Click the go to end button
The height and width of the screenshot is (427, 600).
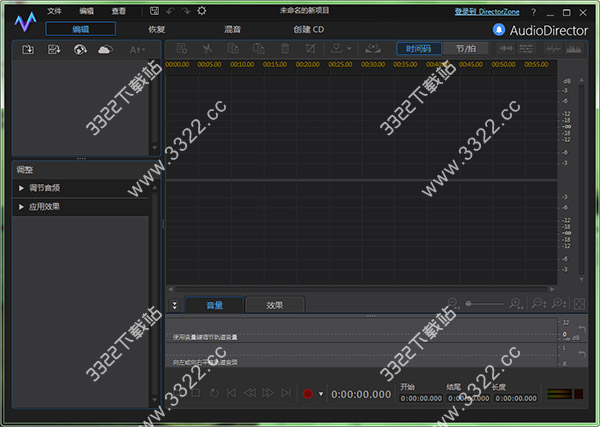pyautogui.click(x=286, y=393)
